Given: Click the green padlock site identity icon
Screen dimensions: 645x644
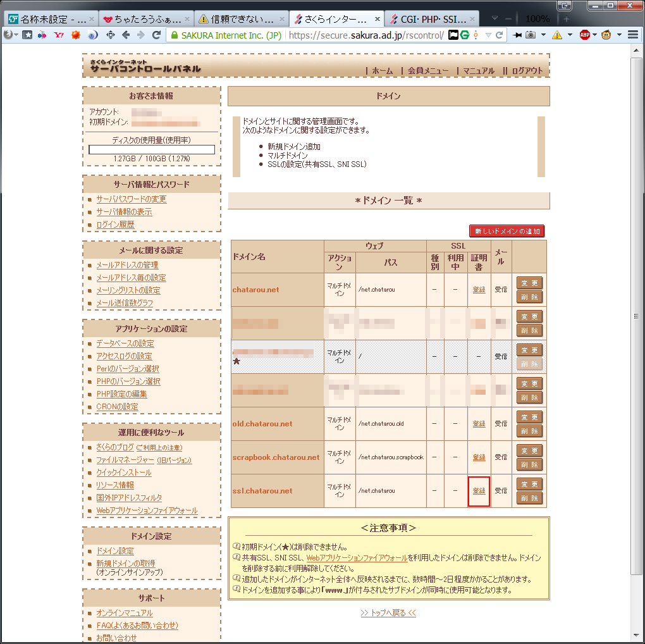Looking at the screenshot, I should click(175, 35).
